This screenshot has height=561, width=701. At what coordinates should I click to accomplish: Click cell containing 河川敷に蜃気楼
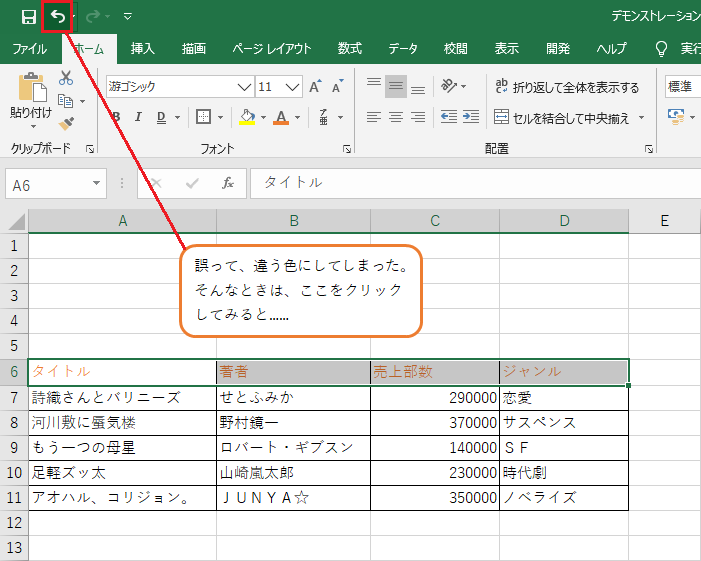pos(122,423)
